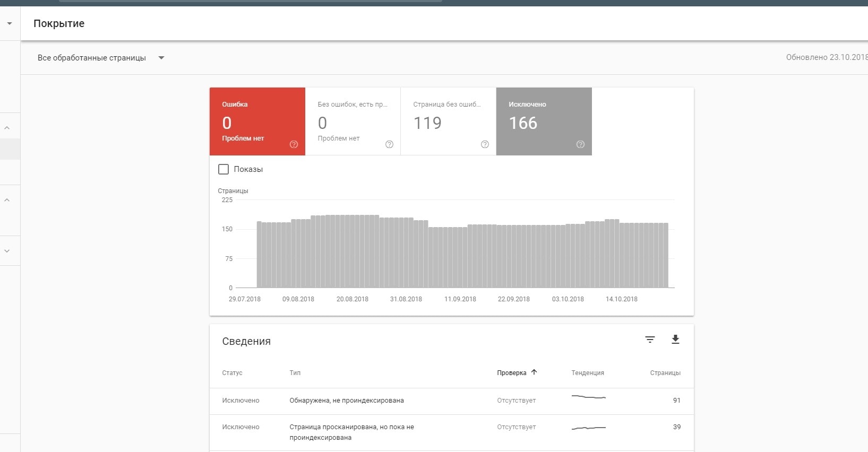Click help icon on Исключено card
This screenshot has width=868, height=452.
[x=580, y=144]
